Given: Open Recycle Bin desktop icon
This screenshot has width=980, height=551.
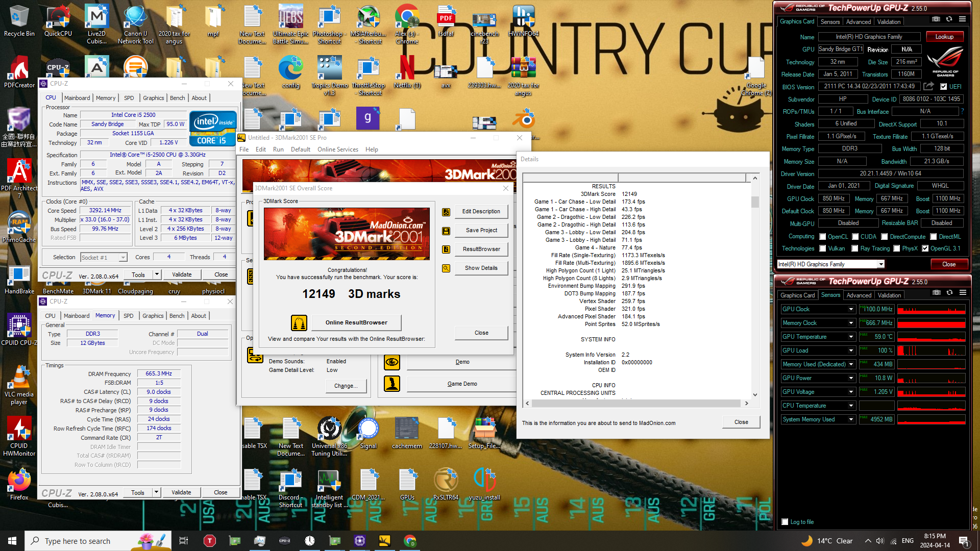Looking at the screenshot, I should pyautogui.click(x=19, y=20).
